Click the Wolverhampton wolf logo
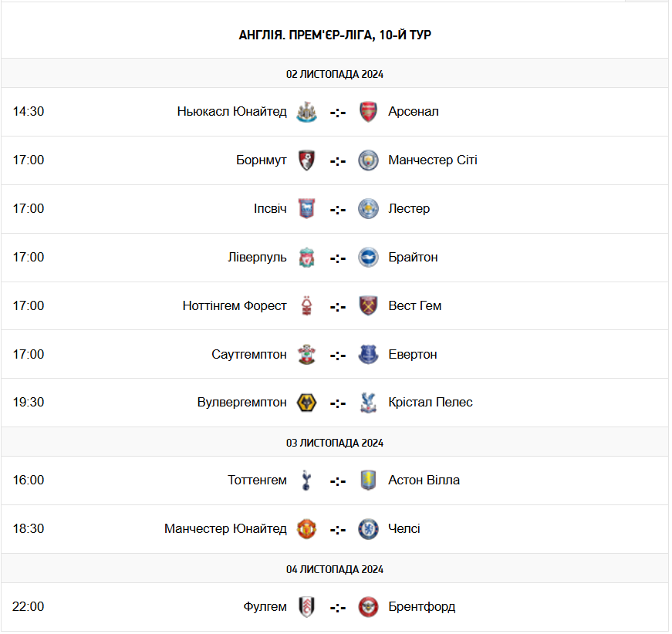The image size is (672, 634). [x=307, y=403]
